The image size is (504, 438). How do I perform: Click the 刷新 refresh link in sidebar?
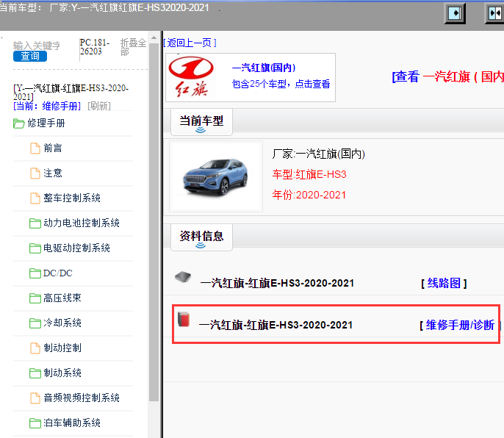99,106
